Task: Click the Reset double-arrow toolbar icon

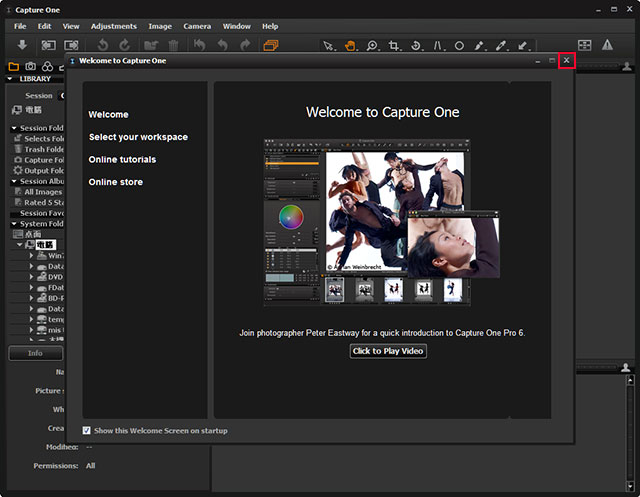Action: coord(200,45)
